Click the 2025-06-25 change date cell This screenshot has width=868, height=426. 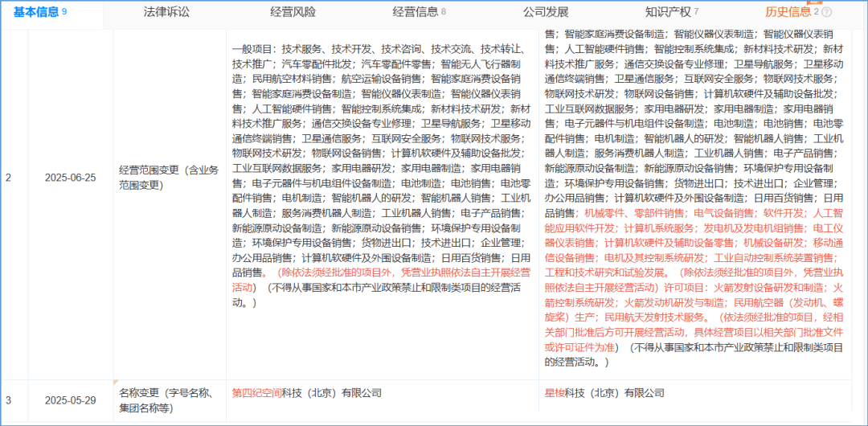point(70,177)
